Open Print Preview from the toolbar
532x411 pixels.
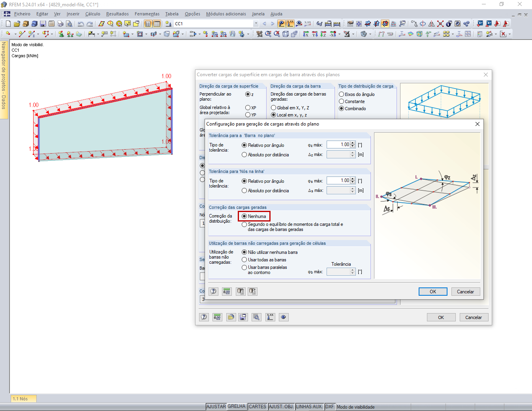(69, 24)
